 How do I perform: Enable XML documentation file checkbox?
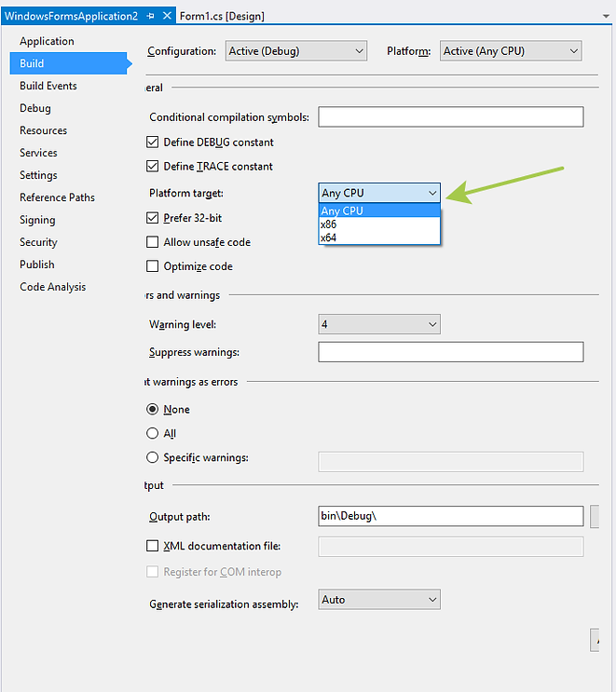[x=152, y=547]
